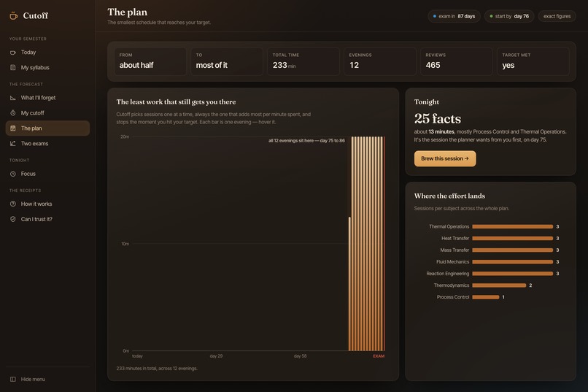The height and width of the screenshot is (392, 588).
Task: Click the exam in 87 days pill
Action: click(x=454, y=16)
